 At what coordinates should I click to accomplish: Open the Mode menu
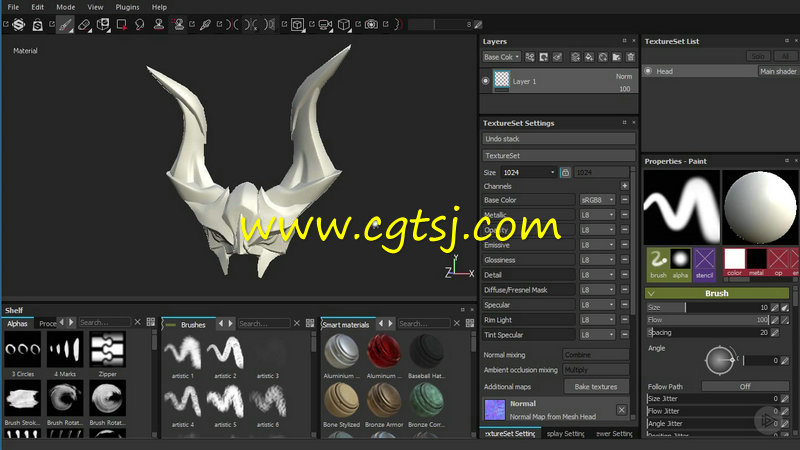point(65,7)
